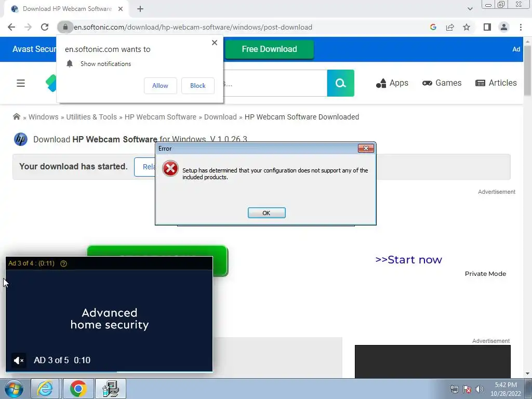This screenshot has width=532, height=399.
Task: Open the Action Center flag icon
Action: click(x=467, y=389)
